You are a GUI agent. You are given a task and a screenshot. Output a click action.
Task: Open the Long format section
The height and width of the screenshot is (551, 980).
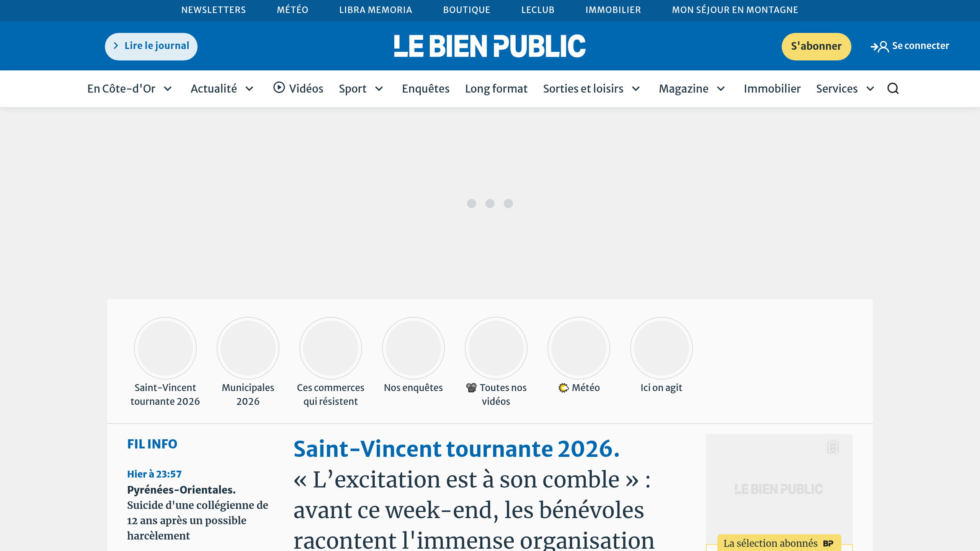[496, 88]
